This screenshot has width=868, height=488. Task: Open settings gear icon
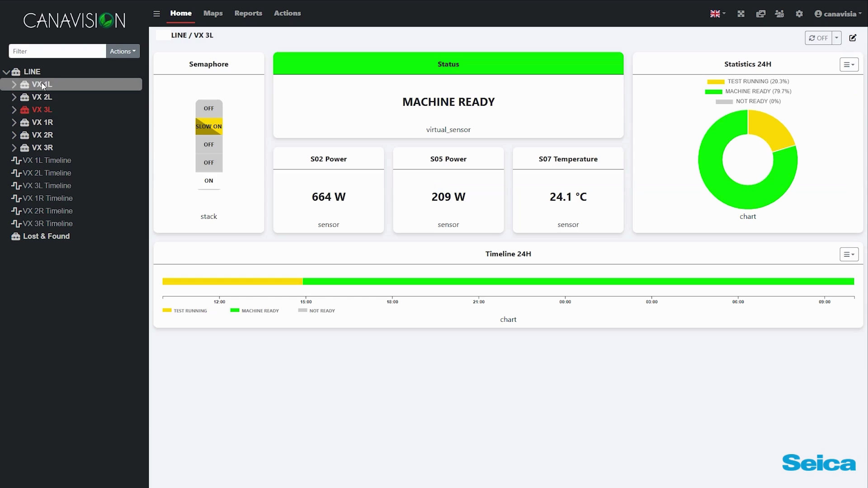click(799, 14)
